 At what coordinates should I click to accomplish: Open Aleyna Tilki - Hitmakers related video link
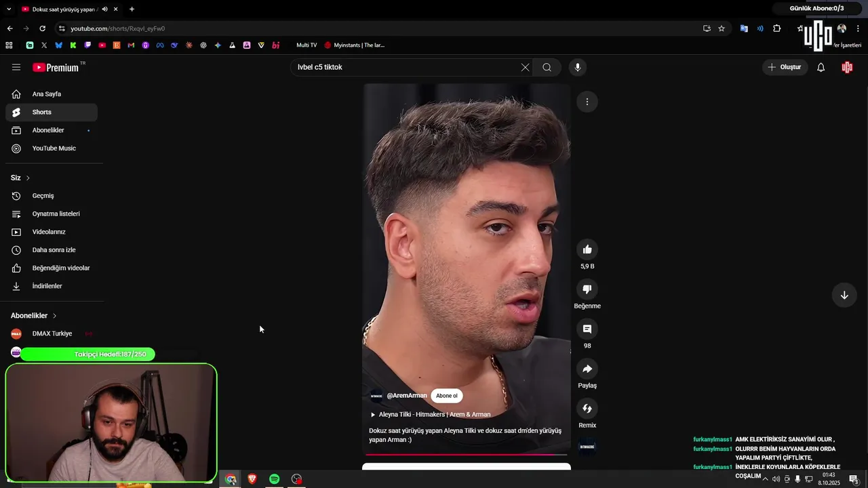[434, 414]
